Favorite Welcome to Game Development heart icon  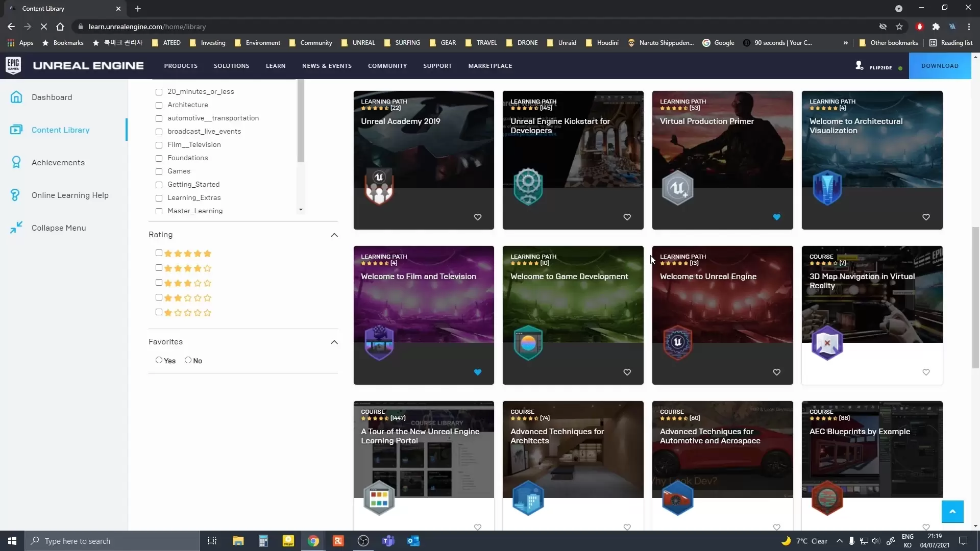(x=627, y=372)
